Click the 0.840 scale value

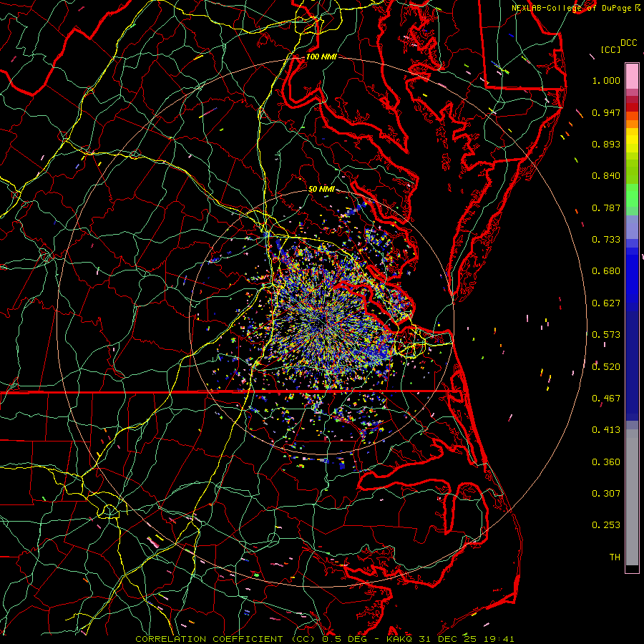point(606,176)
